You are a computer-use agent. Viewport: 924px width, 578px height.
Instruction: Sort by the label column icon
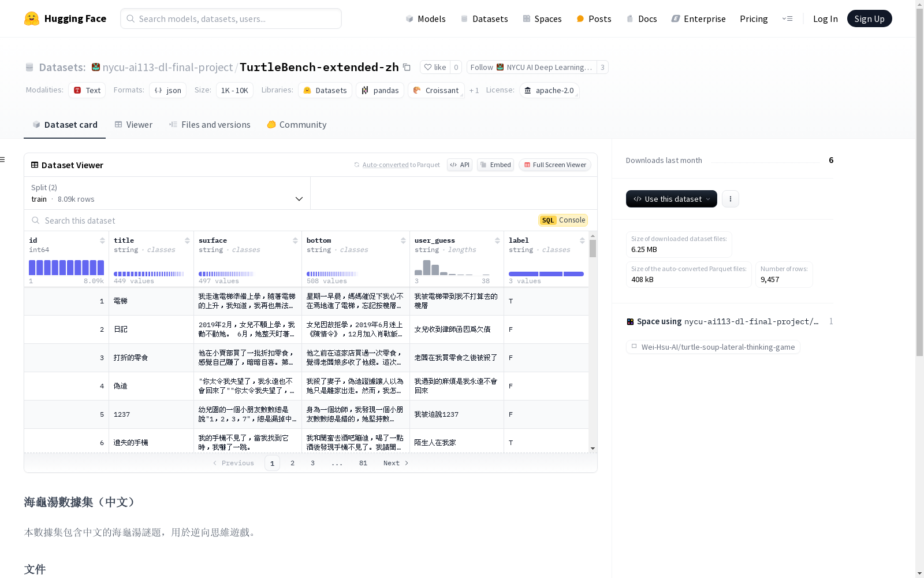click(582, 240)
